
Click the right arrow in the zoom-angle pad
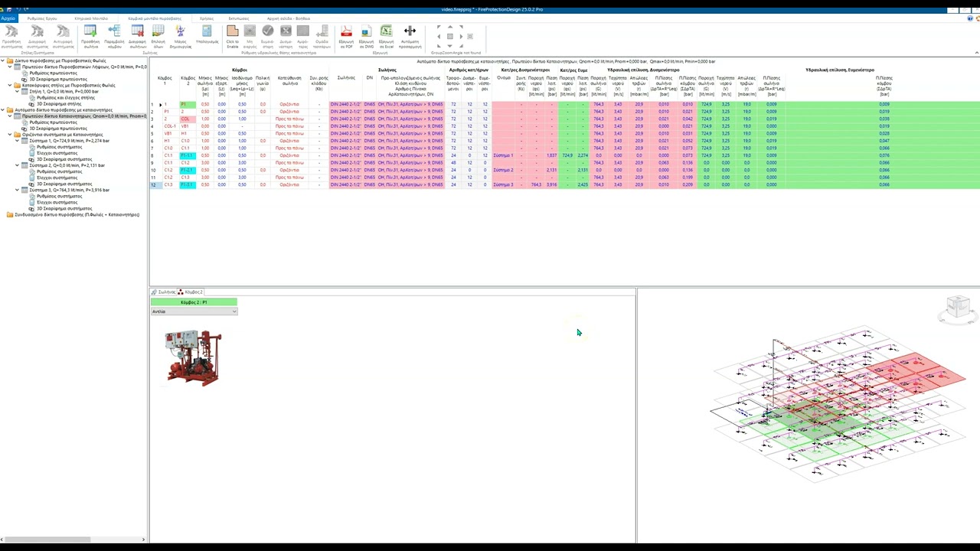pyautogui.click(x=459, y=36)
